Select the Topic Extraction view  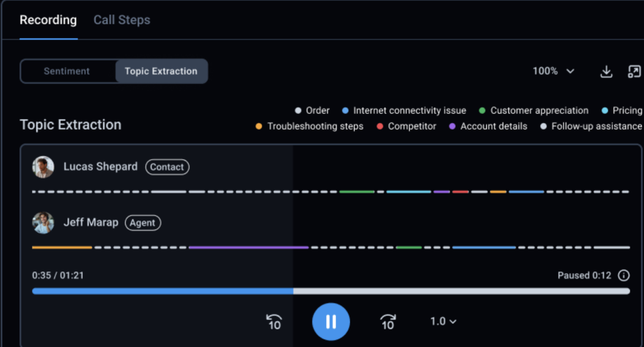(161, 71)
